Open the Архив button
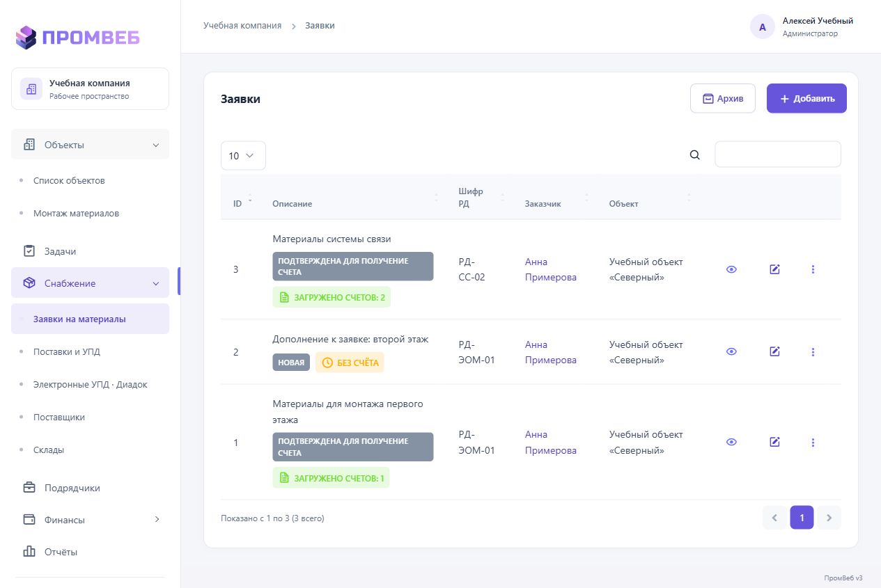The width and height of the screenshot is (881, 588). (723, 98)
